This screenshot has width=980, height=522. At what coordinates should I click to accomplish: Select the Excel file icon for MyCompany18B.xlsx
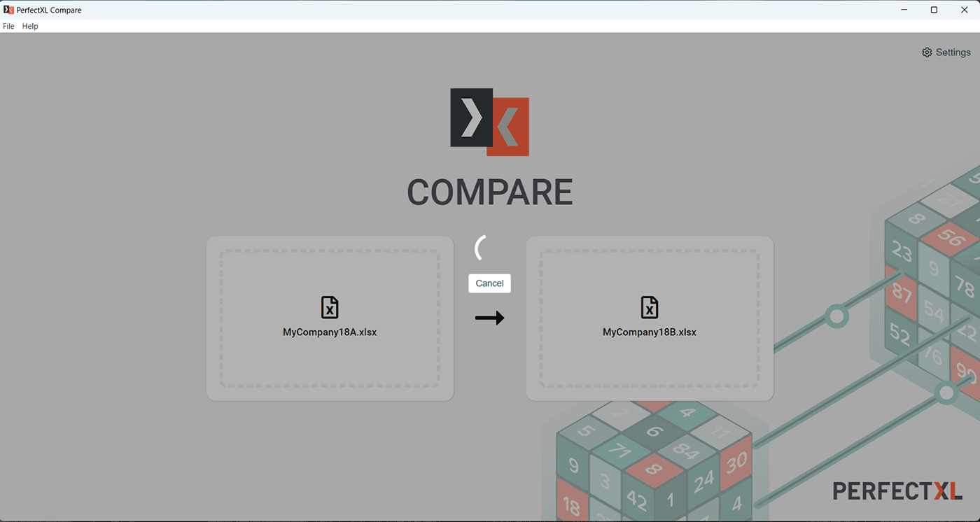[x=650, y=308]
